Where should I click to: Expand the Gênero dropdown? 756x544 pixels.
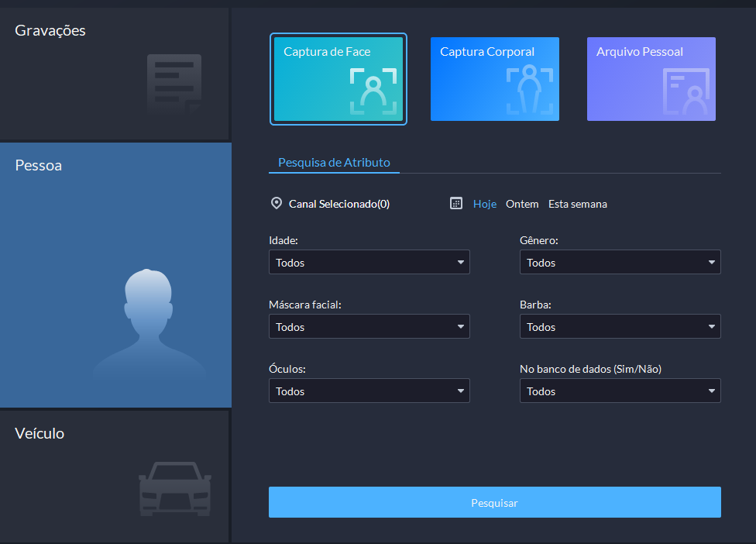620,262
